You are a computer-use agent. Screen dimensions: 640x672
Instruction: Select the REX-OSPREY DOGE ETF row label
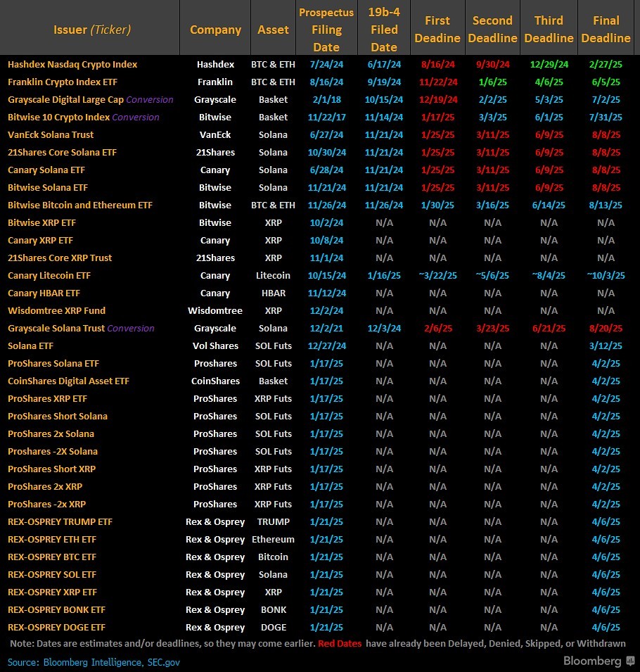pyautogui.click(x=58, y=627)
